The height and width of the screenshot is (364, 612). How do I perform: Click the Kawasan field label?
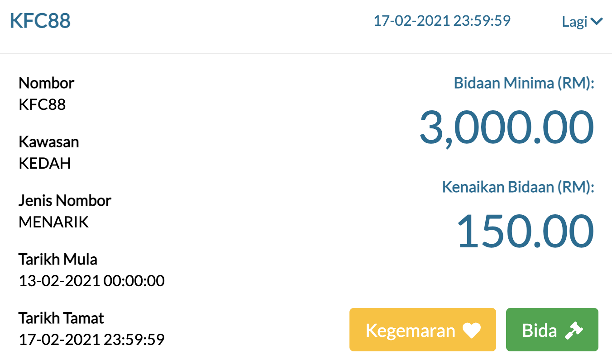(x=49, y=142)
